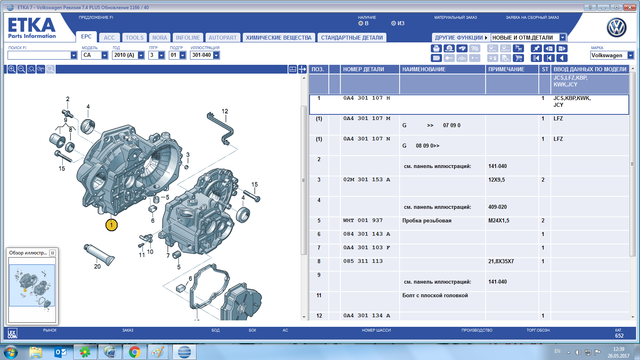Select the part row 02M 301 153 A
Image resolution: width=640 pixels, height=360 pixels.
[x=469, y=186]
